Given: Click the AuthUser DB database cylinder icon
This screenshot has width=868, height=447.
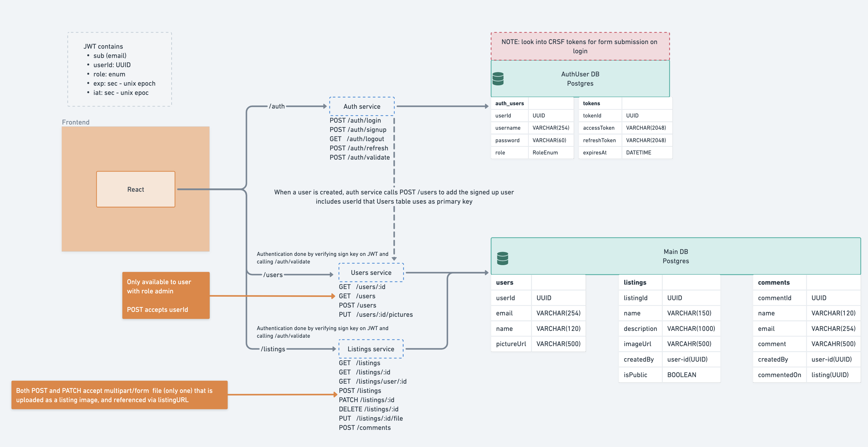Looking at the screenshot, I should [x=499, y=78].
